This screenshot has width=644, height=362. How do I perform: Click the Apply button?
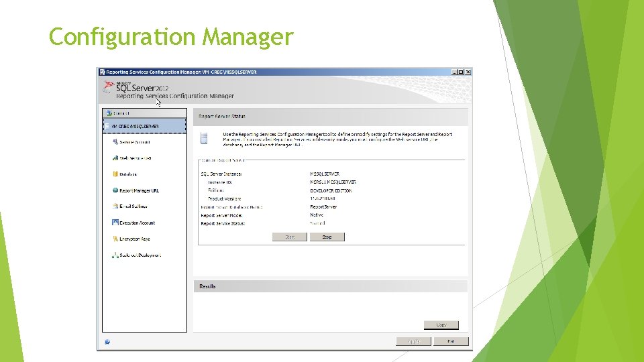point(414,341)
